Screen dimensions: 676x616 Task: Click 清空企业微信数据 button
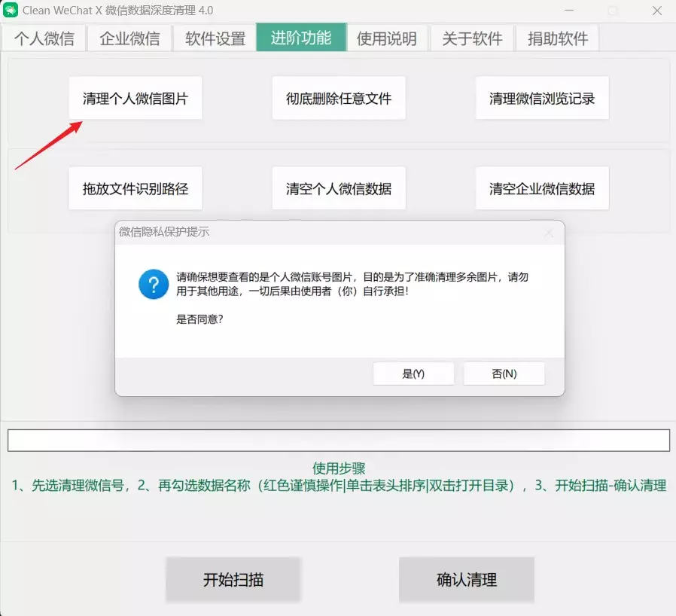[x=542, y=188]
